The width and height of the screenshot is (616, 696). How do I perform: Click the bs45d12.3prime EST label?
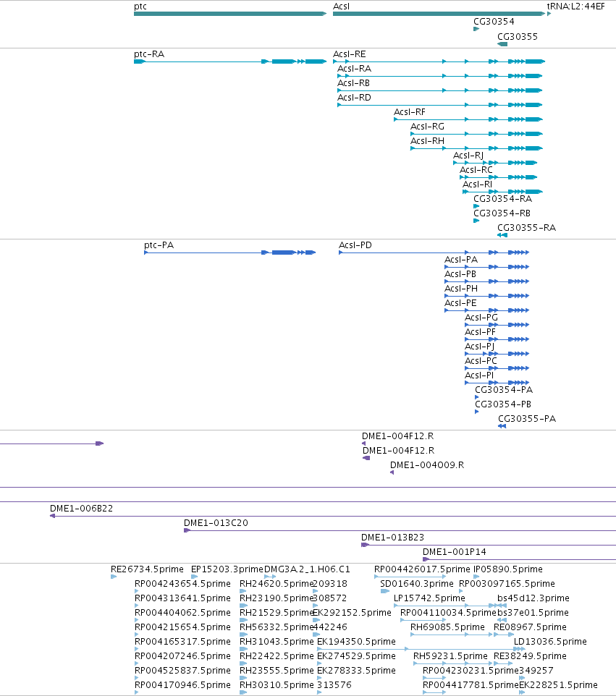point(533,598)
